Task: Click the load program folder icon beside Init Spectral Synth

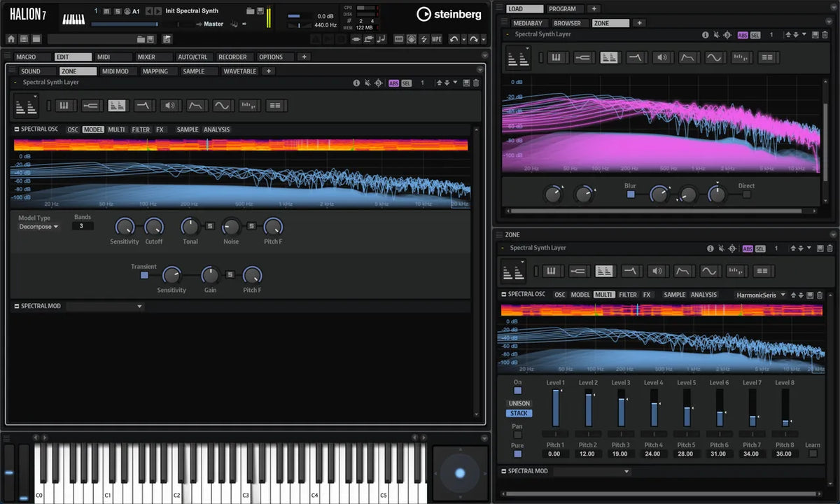Action: click(x=250, y=10)
